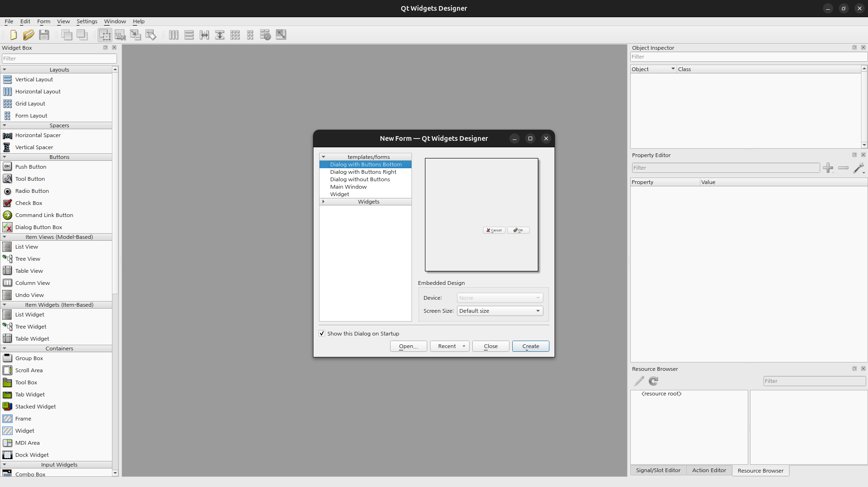The image size is (868, 487).
Task: Select the Tab Widget container
Action: (30, 395)
